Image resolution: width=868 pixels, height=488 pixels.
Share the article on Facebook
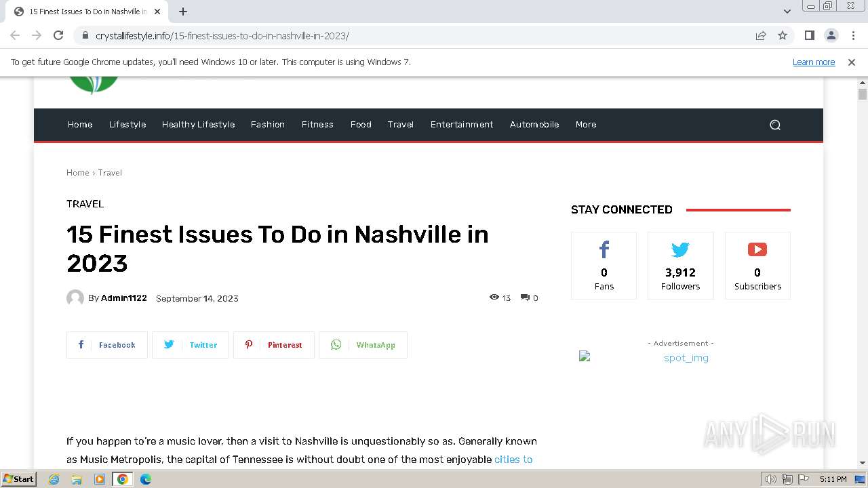coord(107,345)
